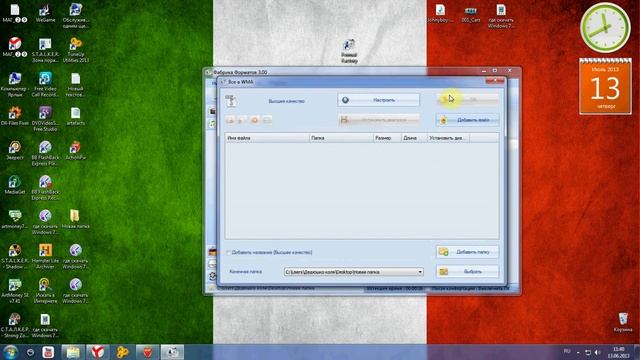Image resolution: width=640 pixels, height=360 pixels.
Task: Open the Format Factory desktop shortcut
Action: 349,51
